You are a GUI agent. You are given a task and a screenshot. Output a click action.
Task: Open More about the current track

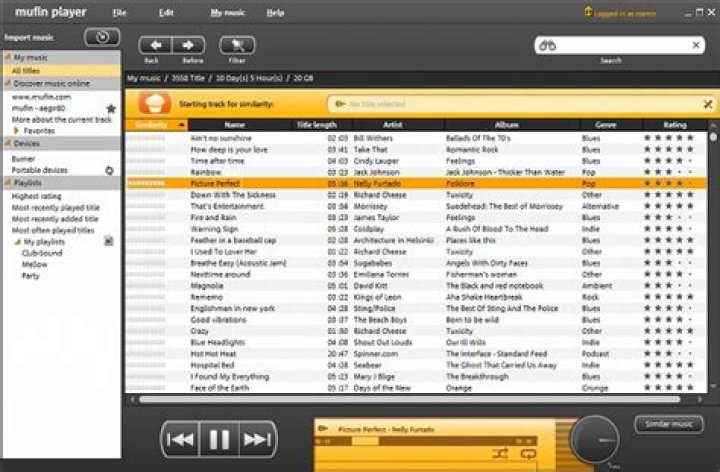pyautogui.click(x=62, y=119)
